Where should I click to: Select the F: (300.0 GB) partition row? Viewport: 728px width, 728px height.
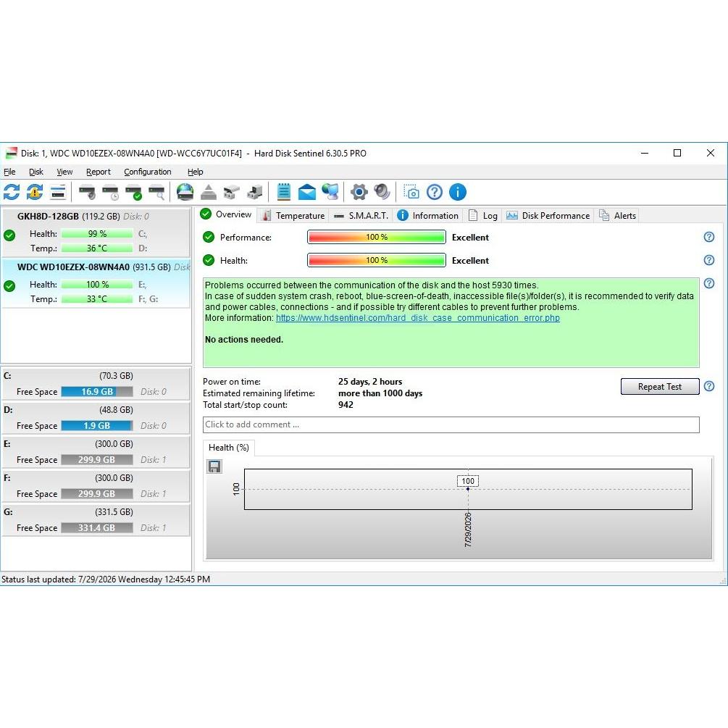coord(96,485)
